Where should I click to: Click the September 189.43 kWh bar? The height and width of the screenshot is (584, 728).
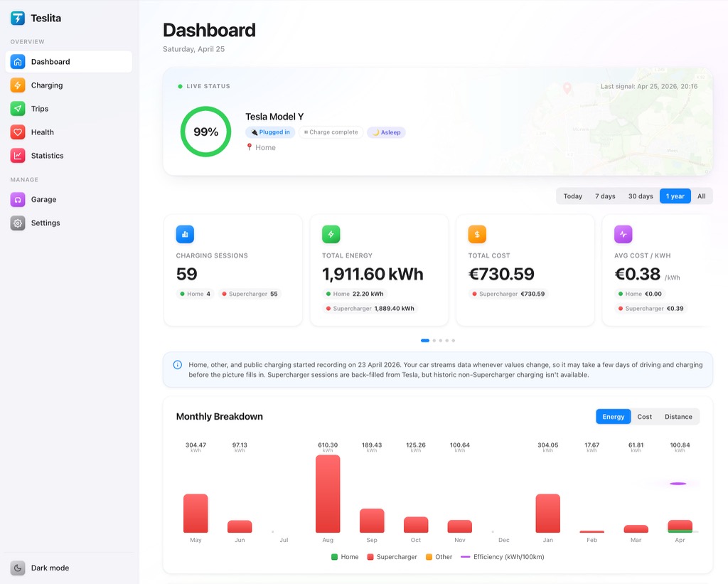372,521
